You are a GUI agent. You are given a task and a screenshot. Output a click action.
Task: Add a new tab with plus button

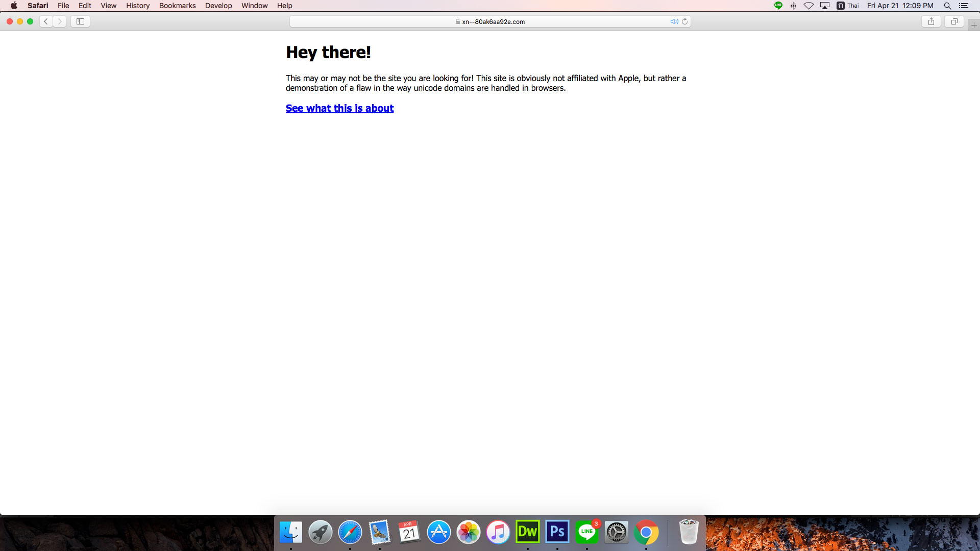click(973, 25)
